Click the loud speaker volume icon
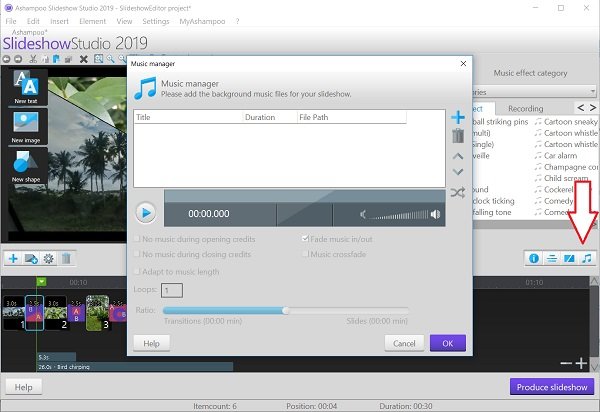Screen dimensions: 600x412 [x=435, y=214]
